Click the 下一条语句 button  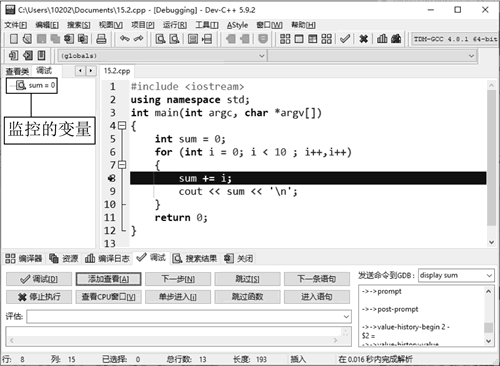point(317,279)
